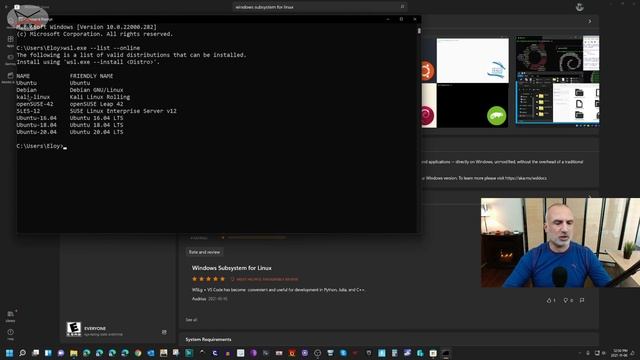Open Help in Store sidebar
This screenshot has height=360, width=640.
pyautogui.click(x=10, y=334)
